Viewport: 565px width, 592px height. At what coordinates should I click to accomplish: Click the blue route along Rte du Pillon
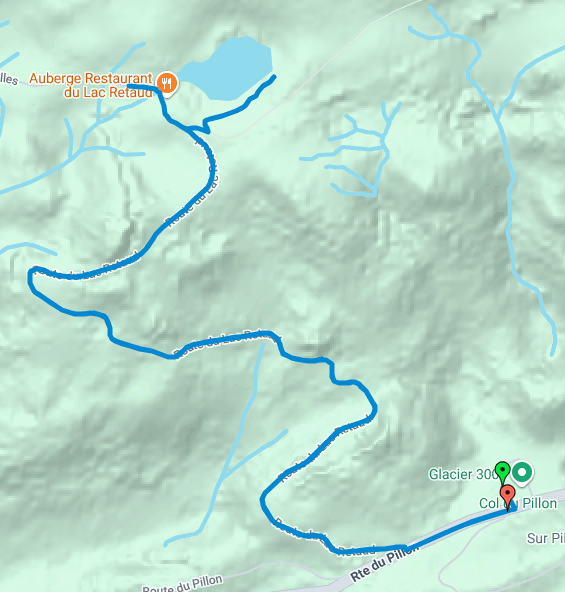(x=459, y=528)
